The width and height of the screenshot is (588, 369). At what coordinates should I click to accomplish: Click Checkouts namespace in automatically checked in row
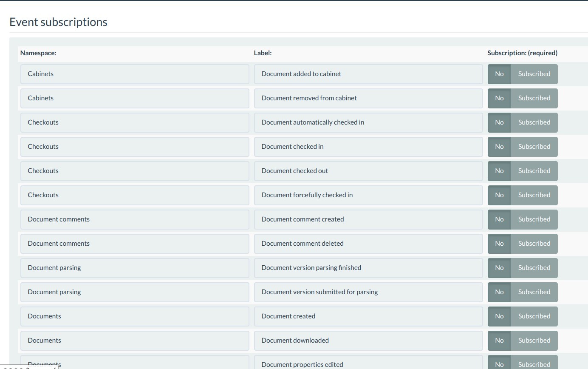(x=135, y=122)
